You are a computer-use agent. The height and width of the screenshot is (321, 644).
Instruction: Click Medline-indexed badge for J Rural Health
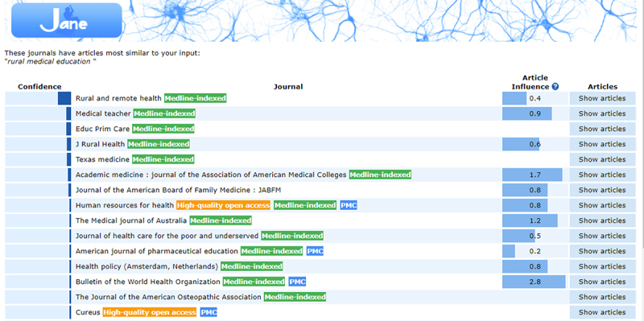(x=159, y=144)
